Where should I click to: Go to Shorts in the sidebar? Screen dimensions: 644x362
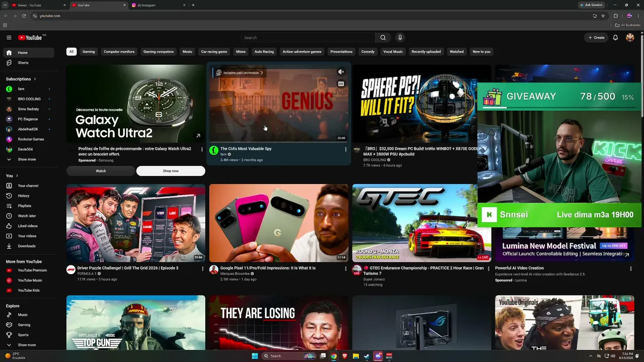(x=29, y=63)
